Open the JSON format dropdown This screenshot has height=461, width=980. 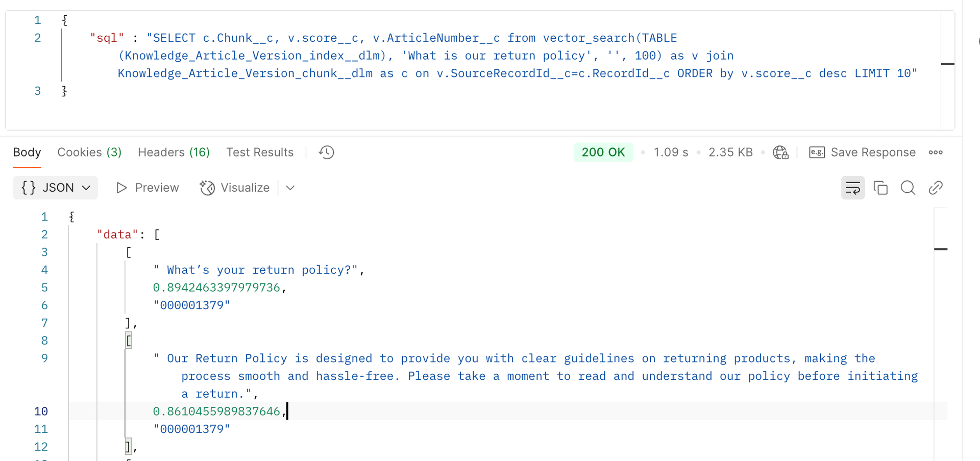pyautogui.click(x=55, y=188)
